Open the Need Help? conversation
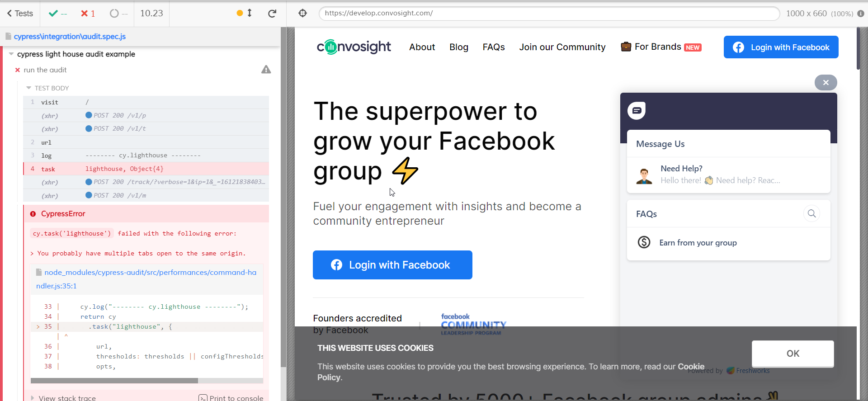868x401 pixels. (728, 175)
